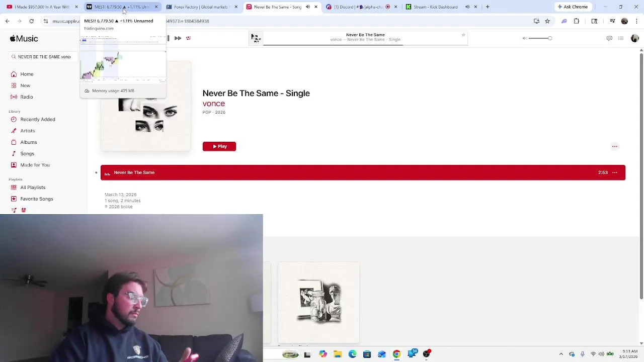Toggle the repeat button

pyautogui.click(x=188, y=38)
